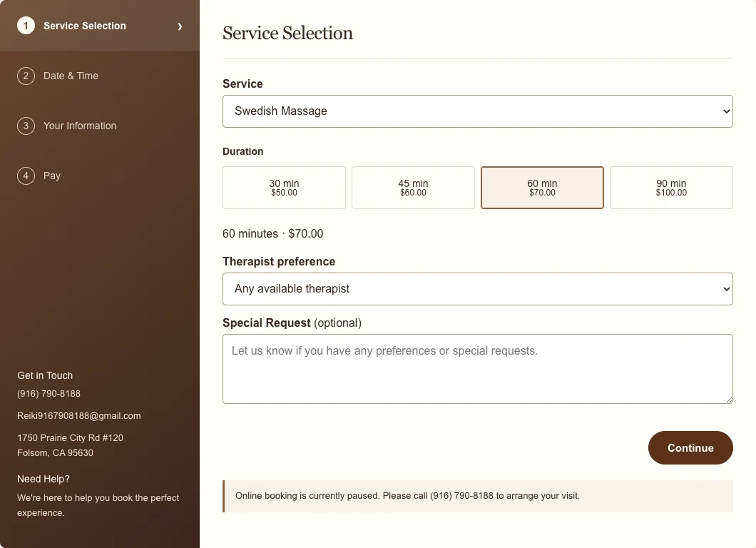Click the "Service Selection" page heading
The image size is (756, 548).
288,33
